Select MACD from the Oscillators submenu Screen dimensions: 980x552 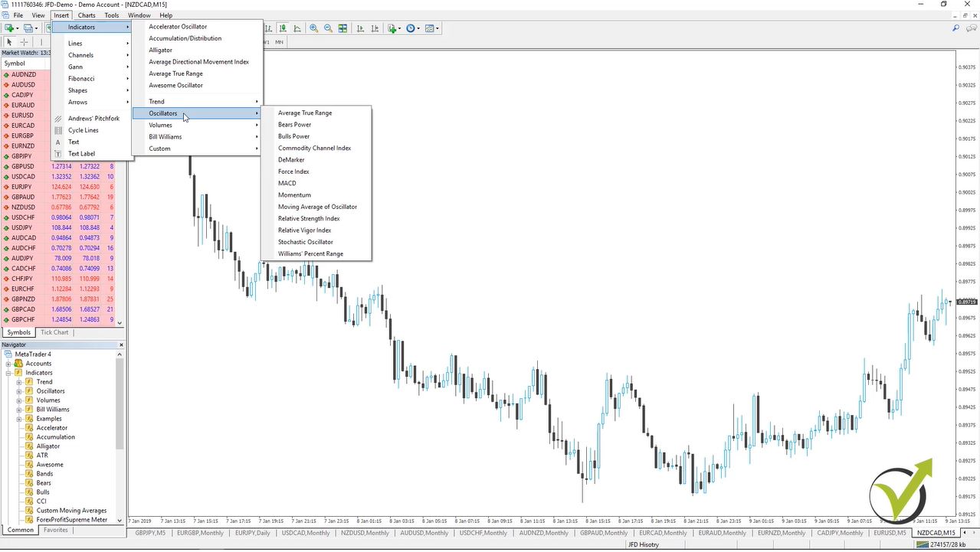pos(287,183)
